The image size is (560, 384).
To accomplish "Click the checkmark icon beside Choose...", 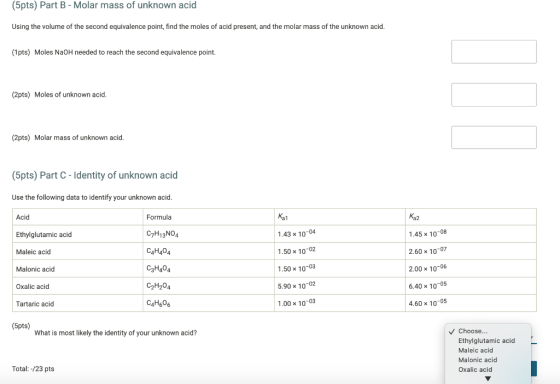I will click(452, 331).
